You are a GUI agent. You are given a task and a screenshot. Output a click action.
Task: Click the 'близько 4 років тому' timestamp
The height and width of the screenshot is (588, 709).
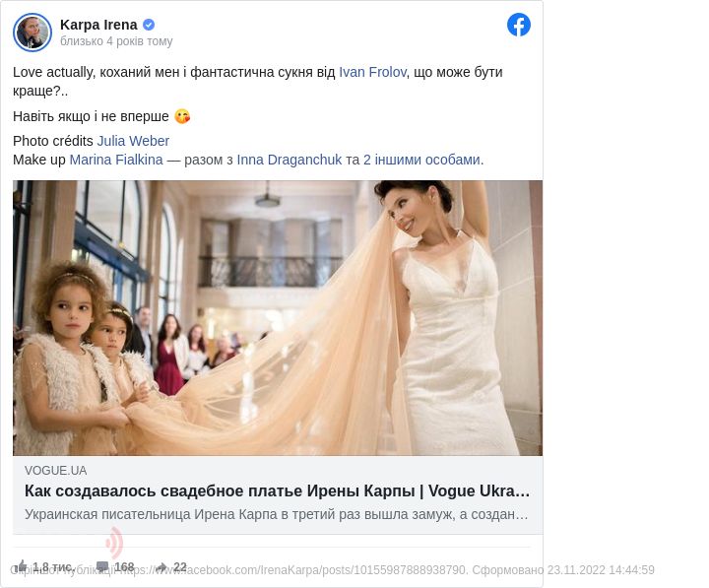click(116, 41)
